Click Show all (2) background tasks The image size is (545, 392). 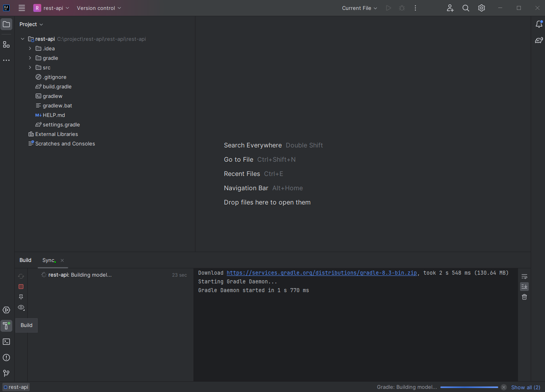click(x=526, y=387)
